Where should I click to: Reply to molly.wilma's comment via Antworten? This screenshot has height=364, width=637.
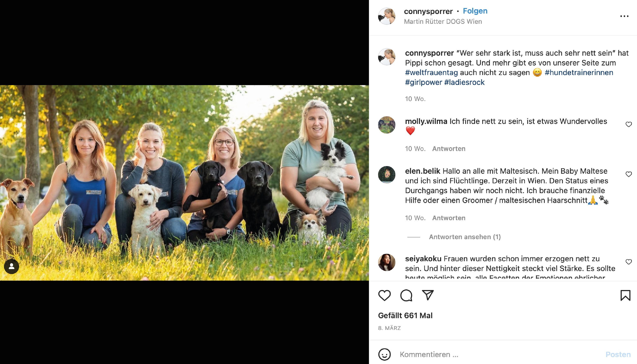point(449,148)
